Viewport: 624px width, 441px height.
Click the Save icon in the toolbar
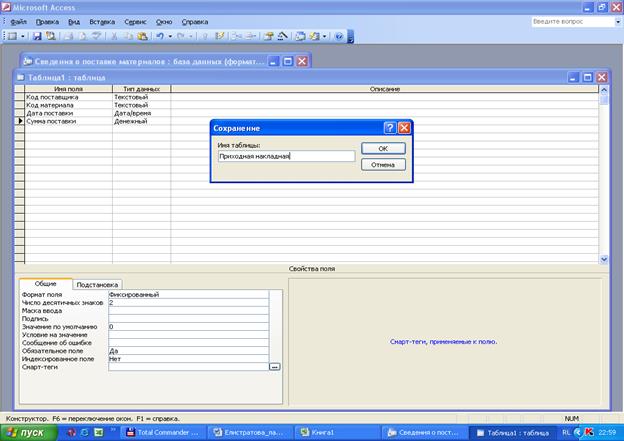coord(37,36)
